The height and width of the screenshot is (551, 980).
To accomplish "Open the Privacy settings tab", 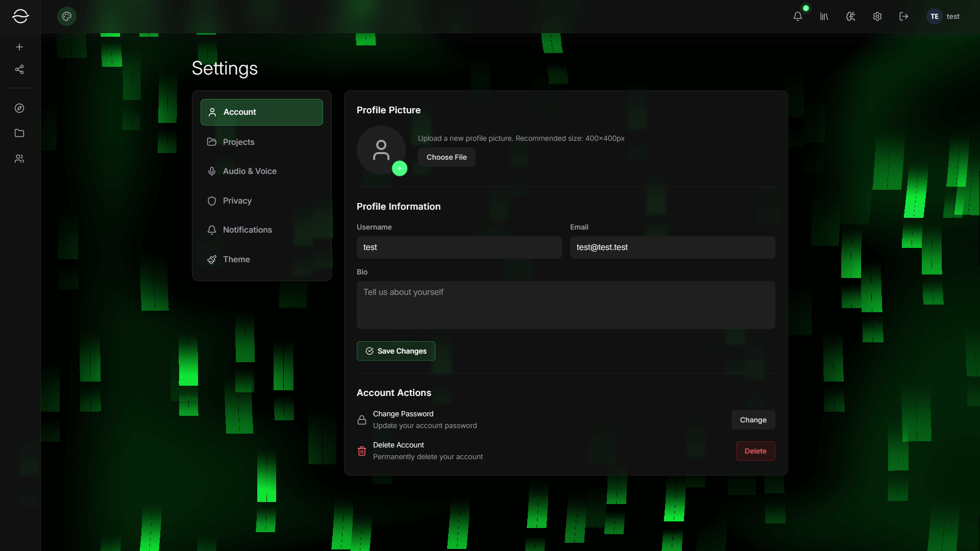I will point(262,201).
